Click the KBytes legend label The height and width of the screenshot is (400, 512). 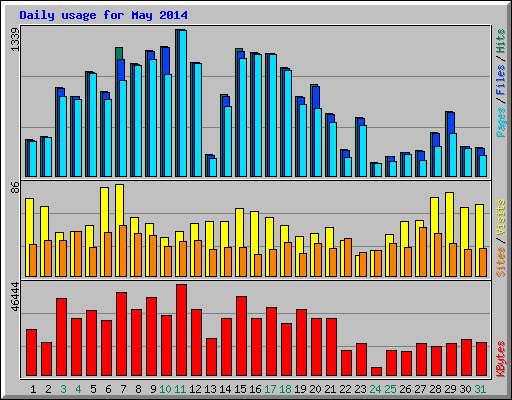click(500, 359)
